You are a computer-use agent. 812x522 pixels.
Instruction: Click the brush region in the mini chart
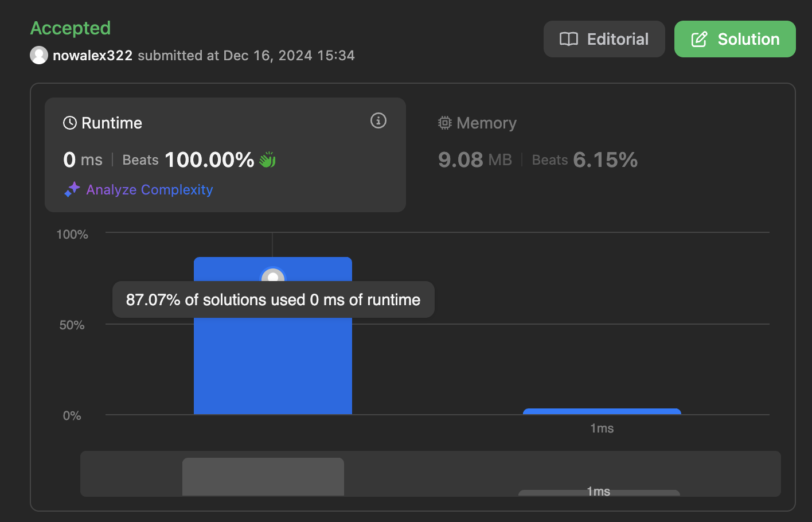point(263,476)
